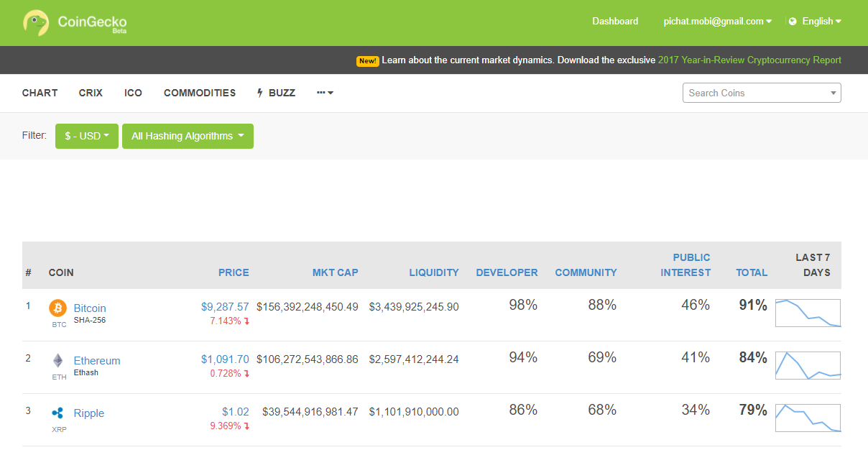The width and height of the screenshot is (868, 450).
Task: Select the COMMODITIES menu item
Action: pos(200,93)
